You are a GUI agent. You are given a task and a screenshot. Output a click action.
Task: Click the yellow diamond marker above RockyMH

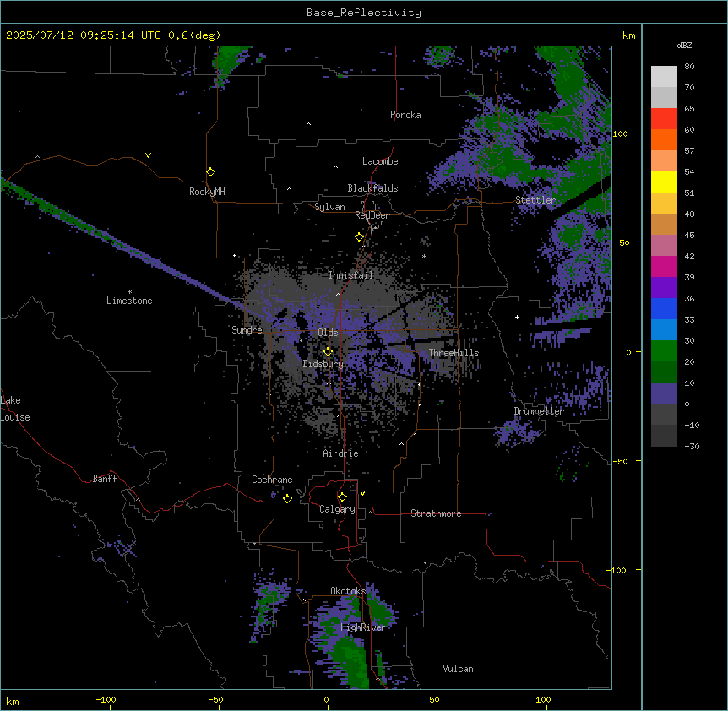211,172
